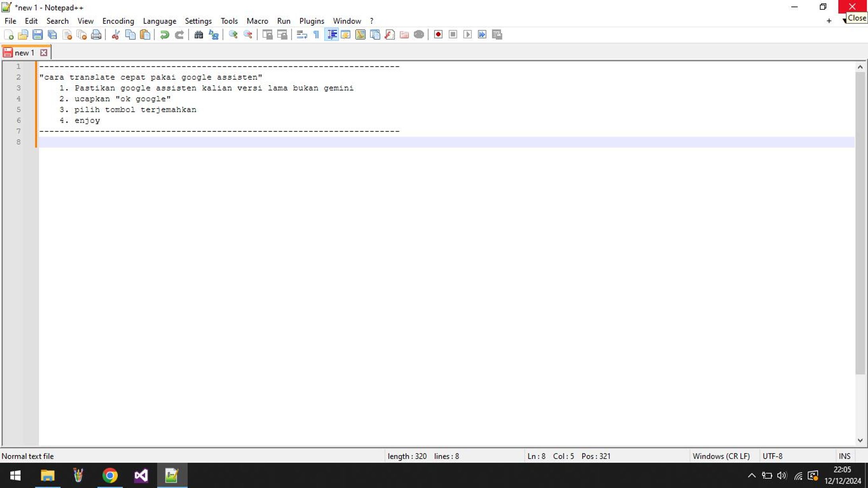Viewport: 868px width, 488px height.
Task: Close the current file using the toolbar Close icon
Action: [67, 35]
